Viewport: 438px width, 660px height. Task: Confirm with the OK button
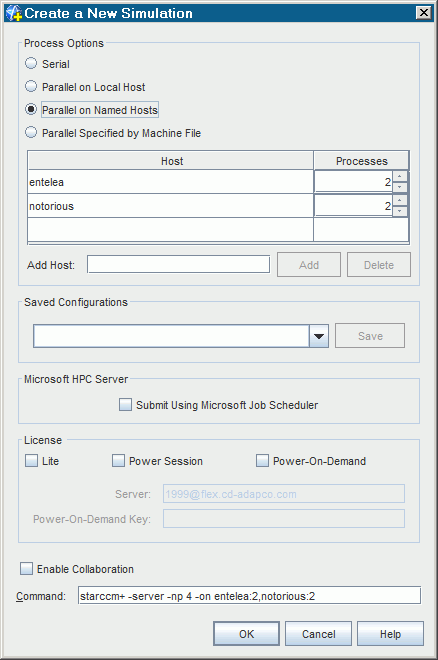246,633
